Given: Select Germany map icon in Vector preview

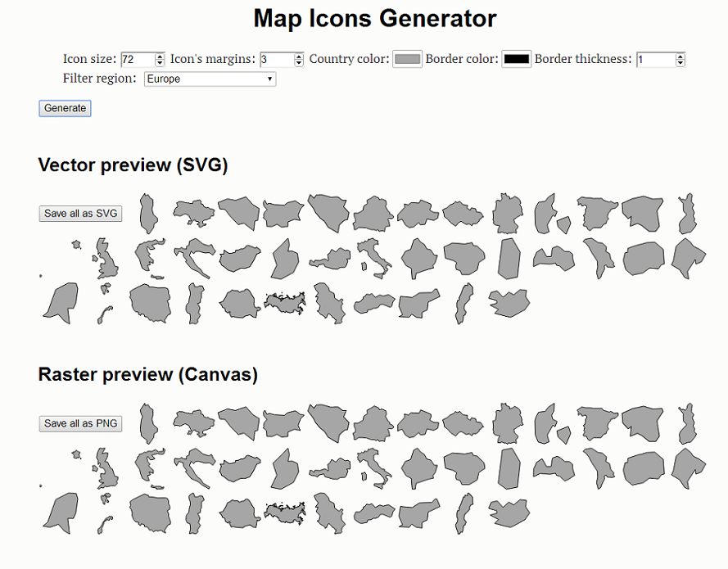Looking at the screenshot, I should click(x=508, y=214).
